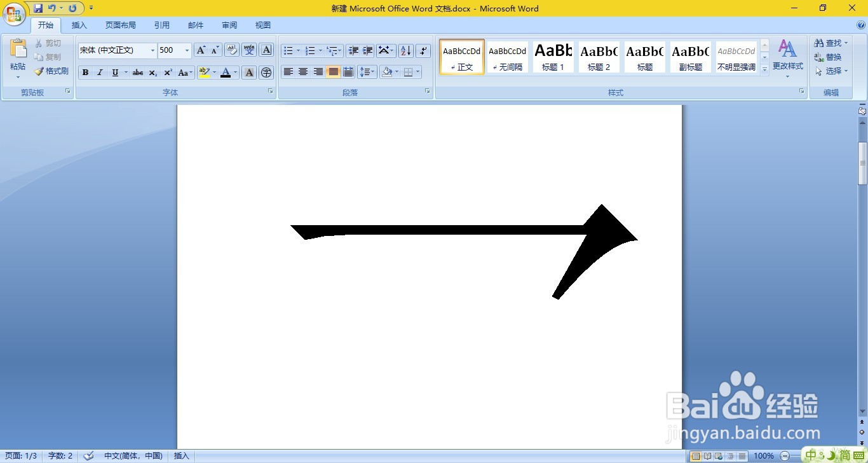Toggle strikethrough formatting
The width and height of the screenshot is (868, 463).
(137, 73)
